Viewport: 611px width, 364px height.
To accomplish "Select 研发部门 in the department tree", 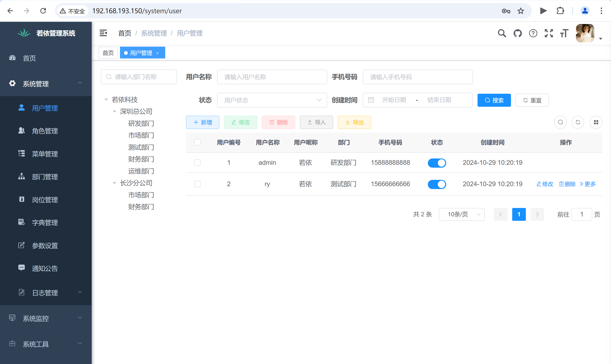I will click(141, 123).
